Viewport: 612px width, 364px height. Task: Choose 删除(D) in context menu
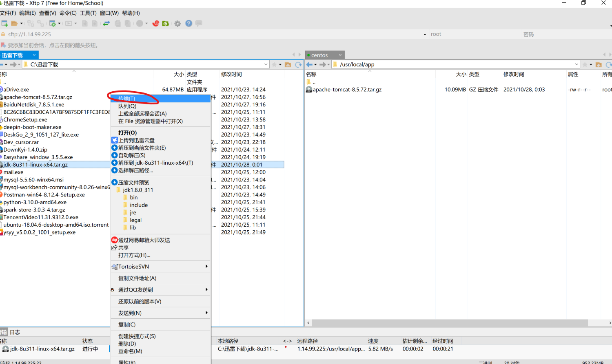click(160, 344)
